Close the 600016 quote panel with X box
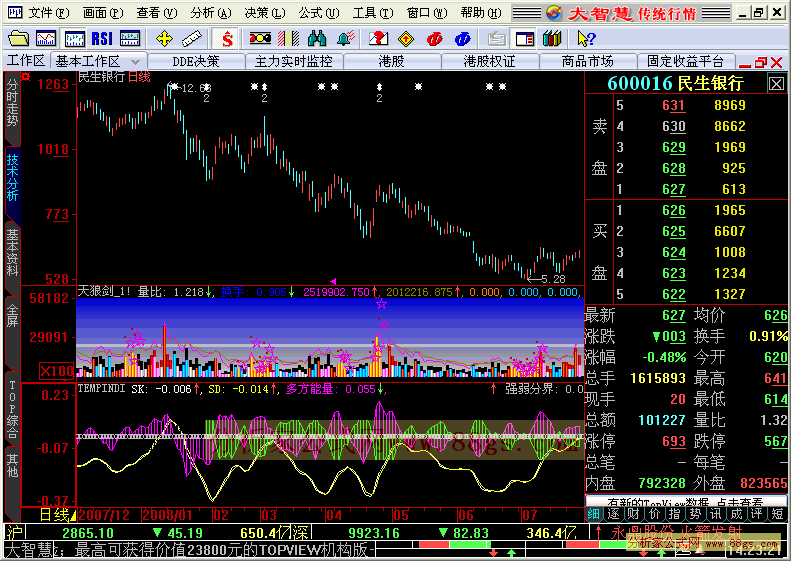Viewport: 791px width, 561px height. pyautogui.click(x=776, y=83)
